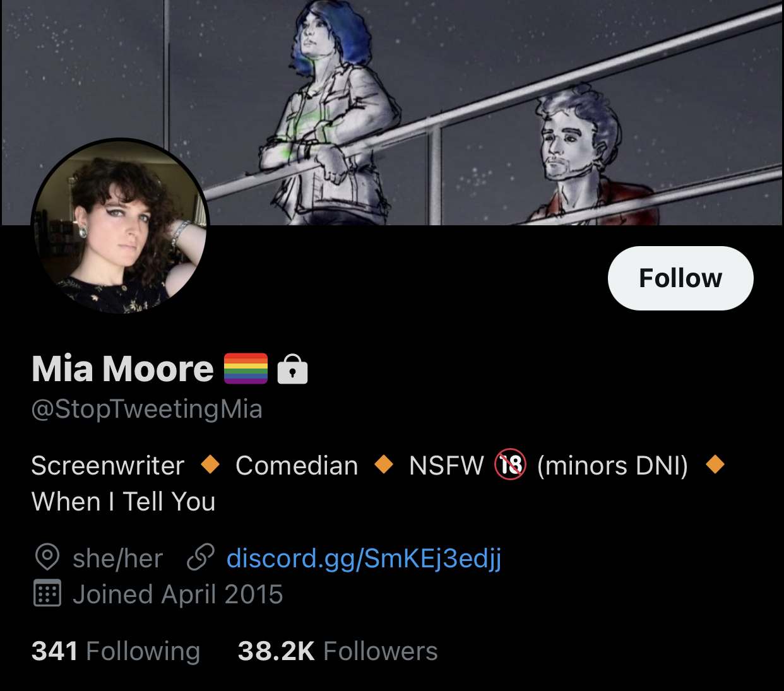Click the she/her location text
This screenshot has height=691, width=784.
pos(118,558)
